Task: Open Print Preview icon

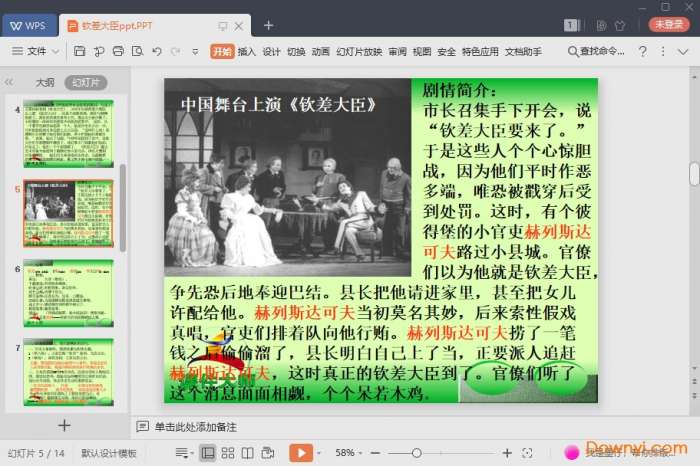Action: tap(137, 51)
